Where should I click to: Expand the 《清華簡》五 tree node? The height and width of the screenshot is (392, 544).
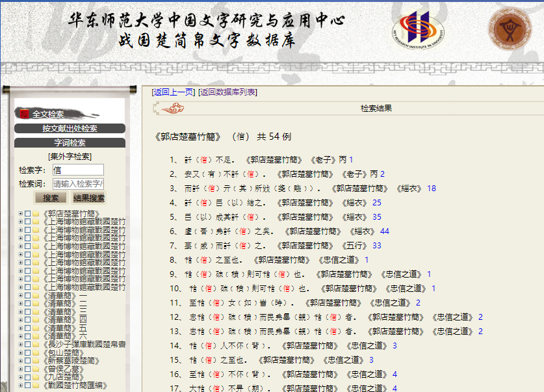tap(20, 328)
